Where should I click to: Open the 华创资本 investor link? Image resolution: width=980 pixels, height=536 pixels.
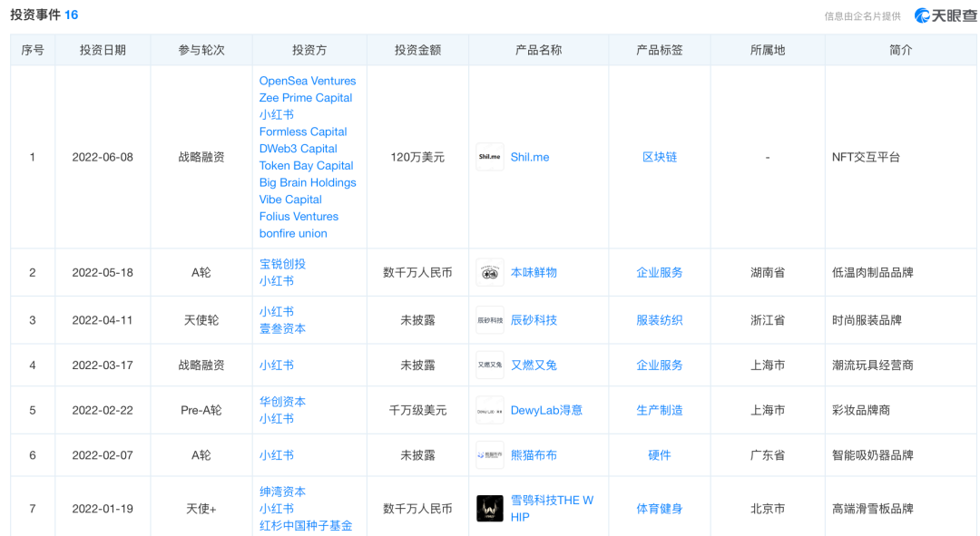(282, 402)
